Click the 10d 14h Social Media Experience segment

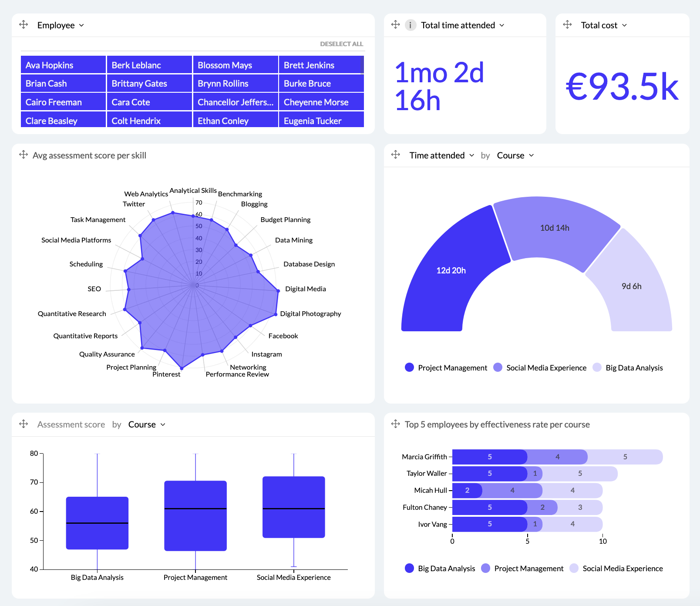coord(555,228)
